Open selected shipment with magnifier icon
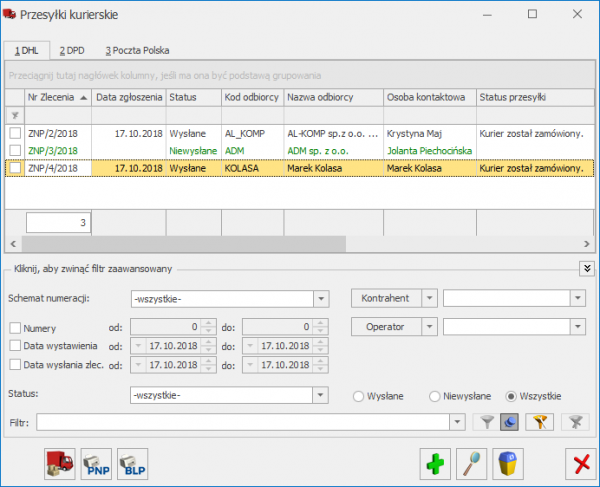Viewport: 600px width, 487px height. (x=471, y=463)
